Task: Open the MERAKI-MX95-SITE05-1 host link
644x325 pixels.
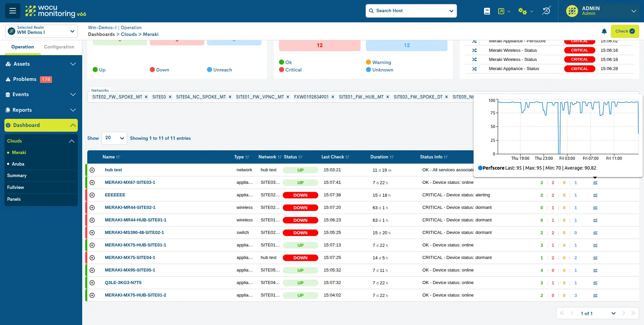Action: 130,270
